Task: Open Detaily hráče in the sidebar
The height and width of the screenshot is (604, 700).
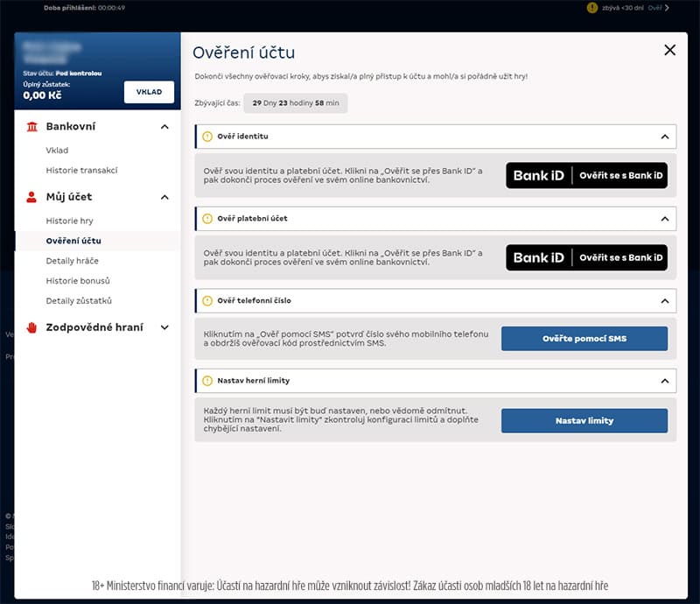Action: (x=73, y=261)
